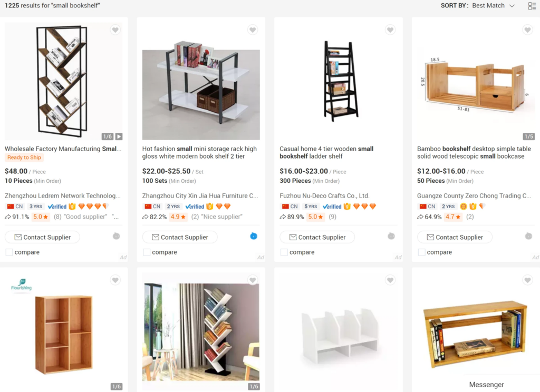Open the Messenger label under the wooden shelf
The width and height of the screenshot is (540, 392).
[486, 385]
